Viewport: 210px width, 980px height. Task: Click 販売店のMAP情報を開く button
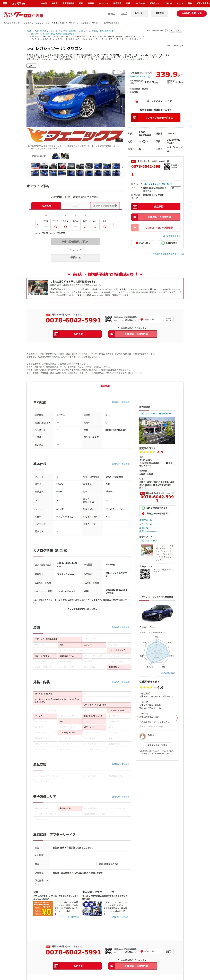[157, 514]
